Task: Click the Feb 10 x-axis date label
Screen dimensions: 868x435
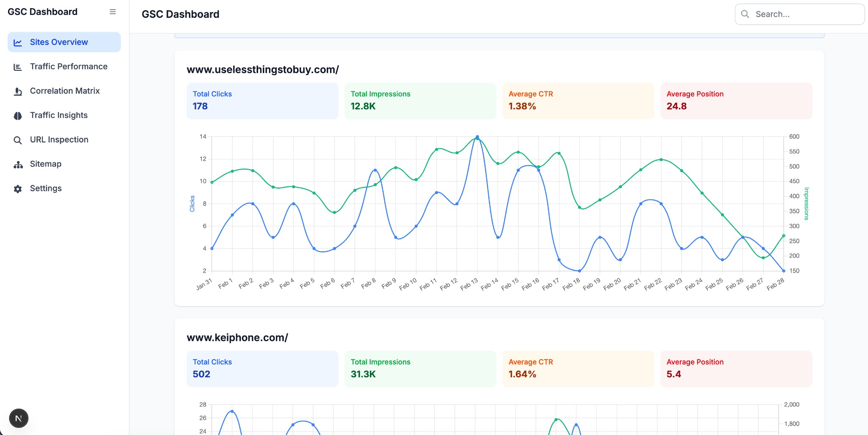Action: pyautogui.click(x=408, y=284)
